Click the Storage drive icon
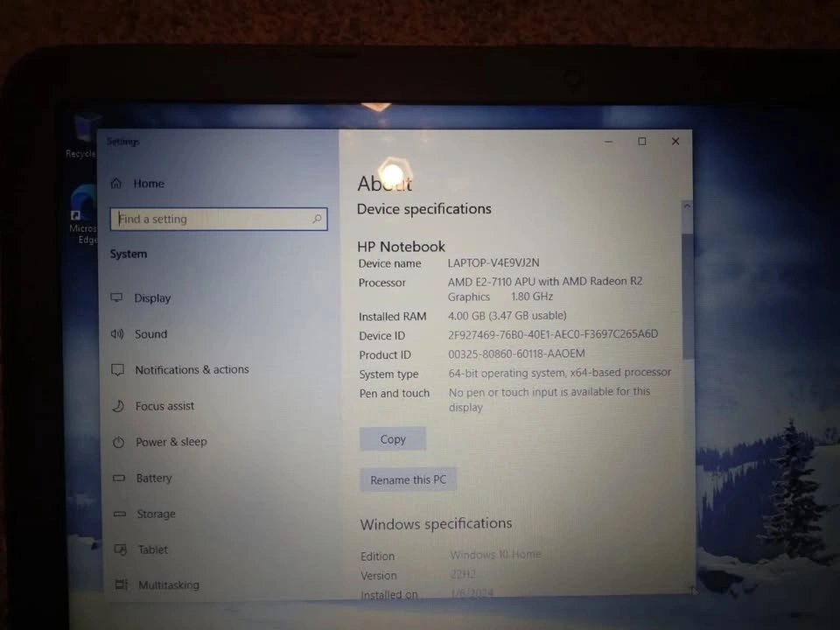Viewport: 840px width, 630px height. pyautogui.click(x=120, y=514)
